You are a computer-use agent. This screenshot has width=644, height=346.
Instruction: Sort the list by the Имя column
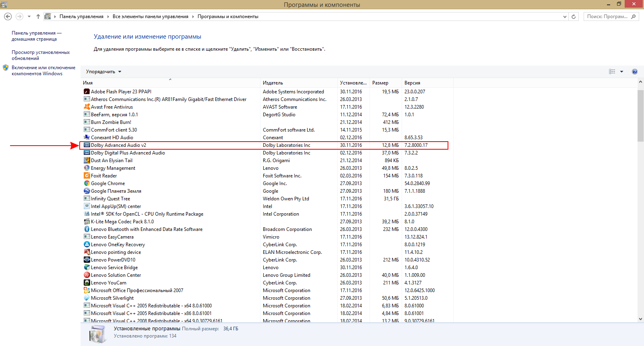pos(170,83)
